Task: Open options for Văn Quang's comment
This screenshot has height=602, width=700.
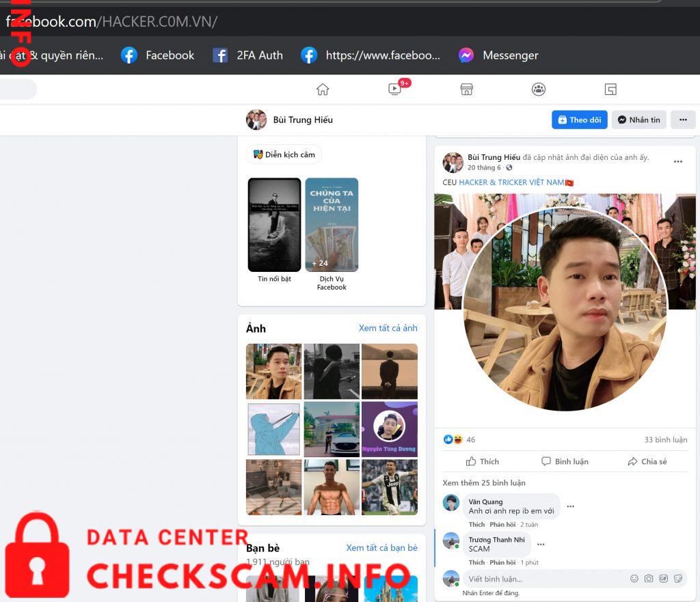Action: click(570, 506)
